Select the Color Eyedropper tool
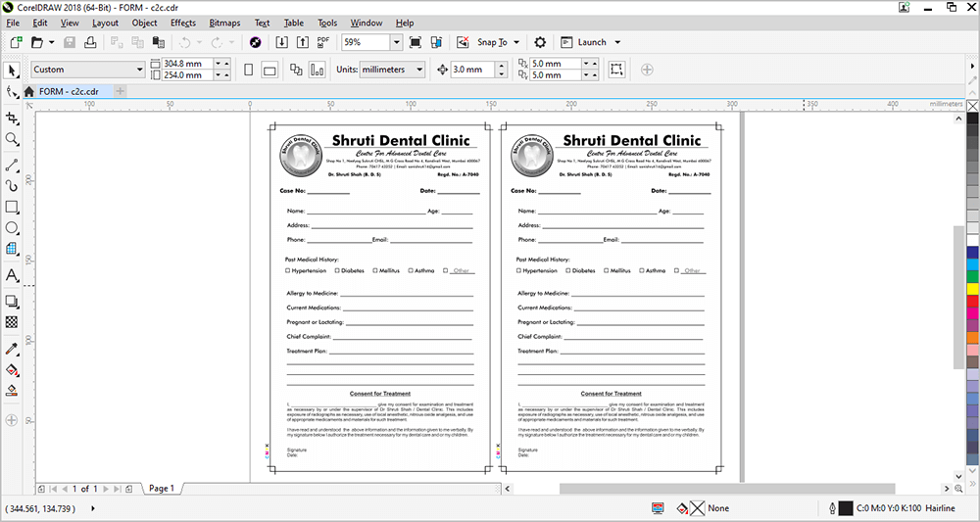Screen dimensions: 980x522 coord(11,349)
